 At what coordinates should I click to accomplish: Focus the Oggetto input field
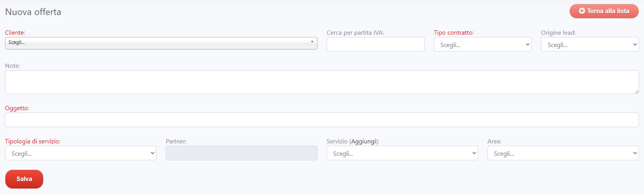coord(322,120)
